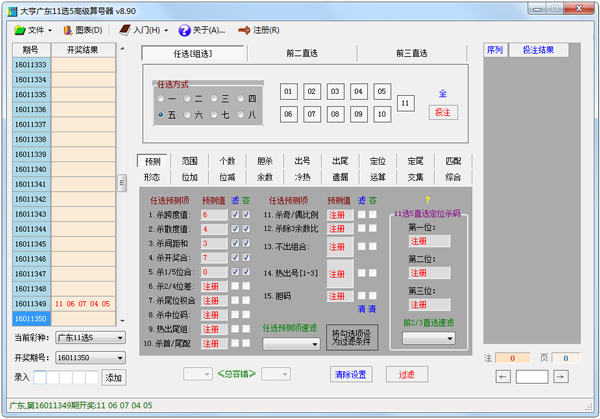Viewport: 600px width, 419px height.
Task: Click the window resize grip
Action: (589, 408)
